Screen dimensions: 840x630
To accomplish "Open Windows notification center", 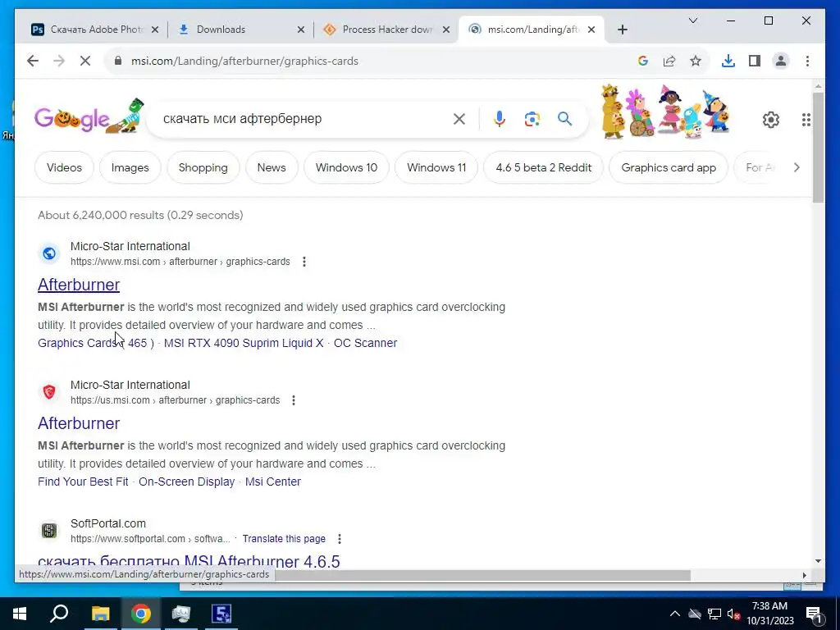I will point(814,614).
